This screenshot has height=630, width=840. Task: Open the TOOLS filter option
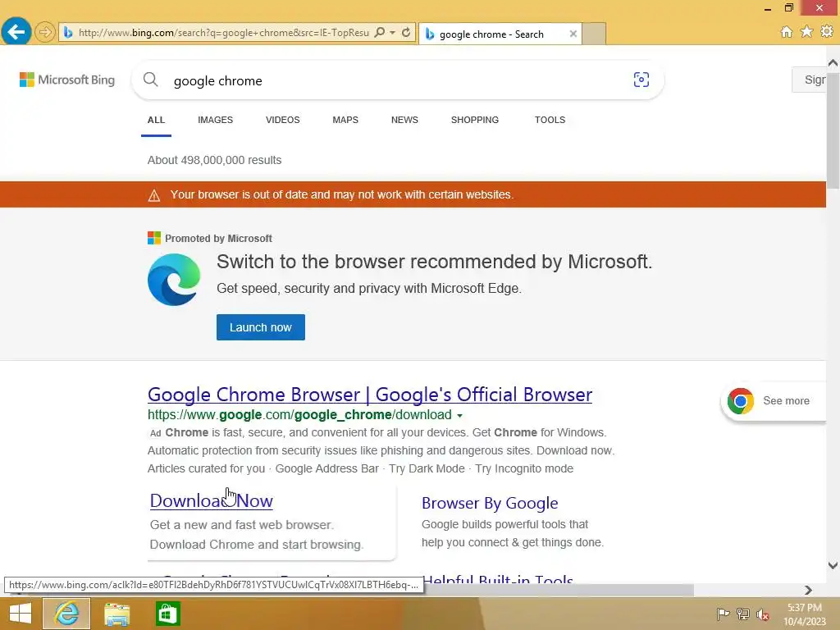click(550, 120)
